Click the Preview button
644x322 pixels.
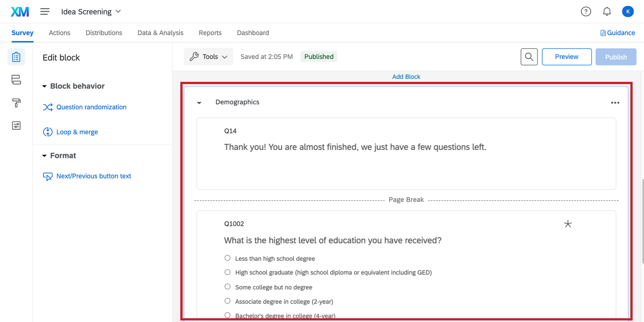coord(566,57)
